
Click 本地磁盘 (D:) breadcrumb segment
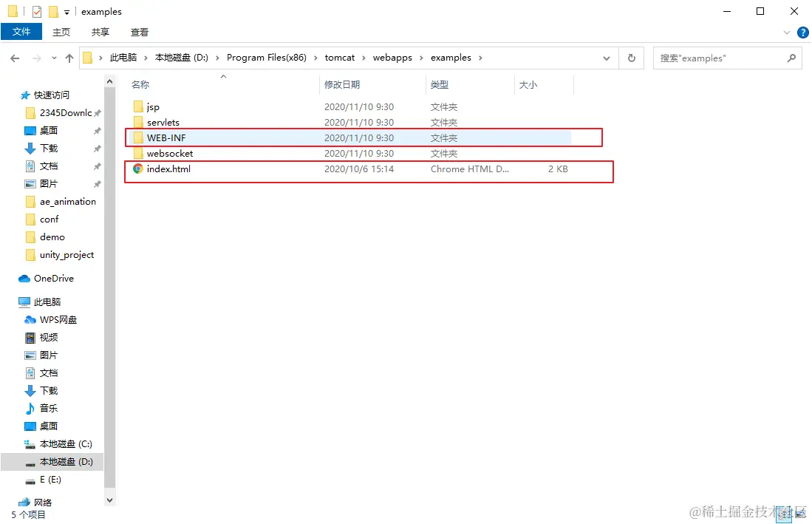point(181,58)
